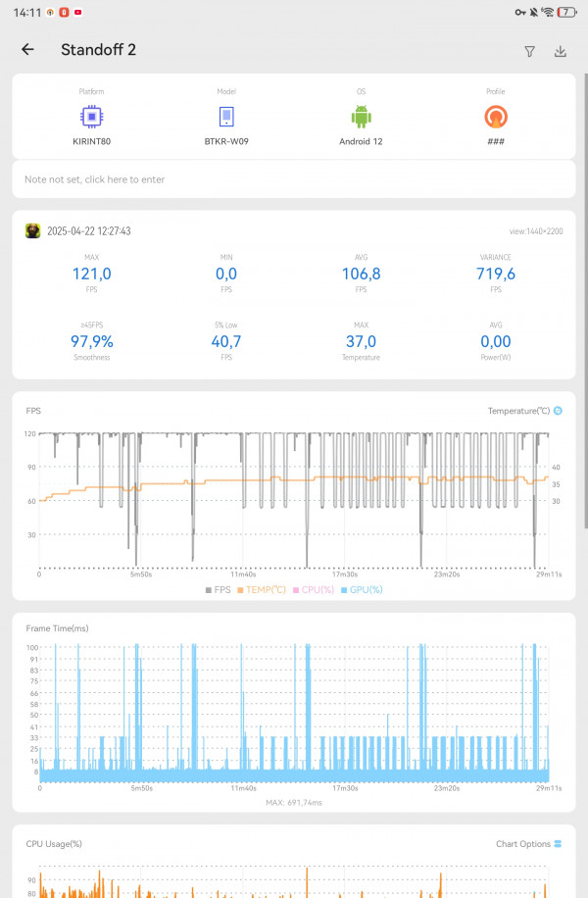Tap the Frame Time(ms) chart title
588x898 pixels.
[57, 628]
